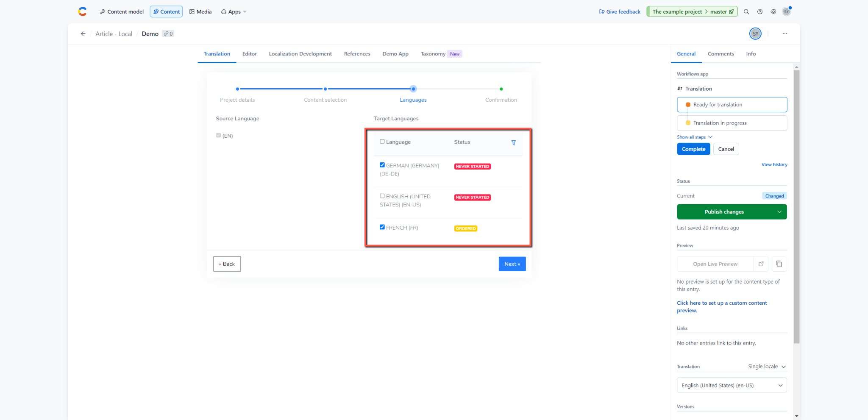Switch to the Editor tab
This screenshot has width=868, height=420.
click(x=249, y=54)
